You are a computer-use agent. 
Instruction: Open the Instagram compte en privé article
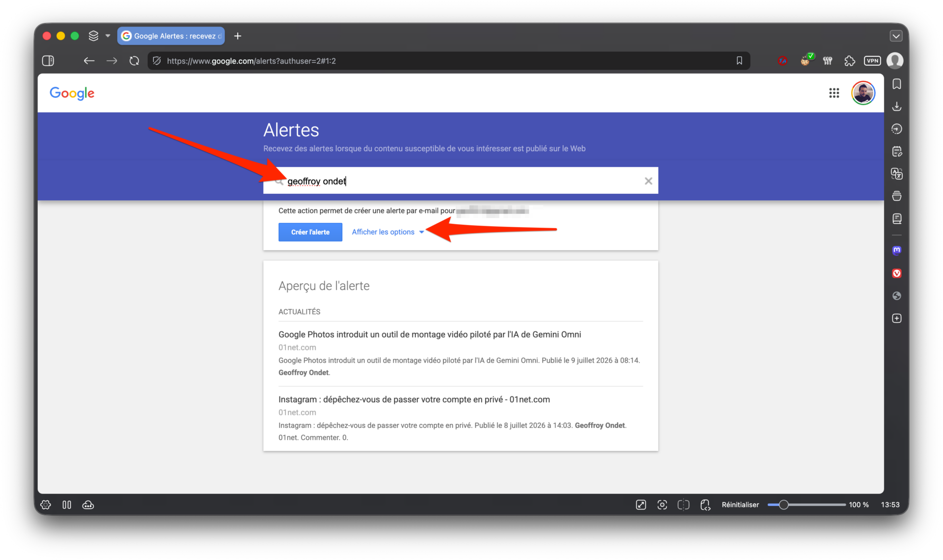(x=414, y=400)
